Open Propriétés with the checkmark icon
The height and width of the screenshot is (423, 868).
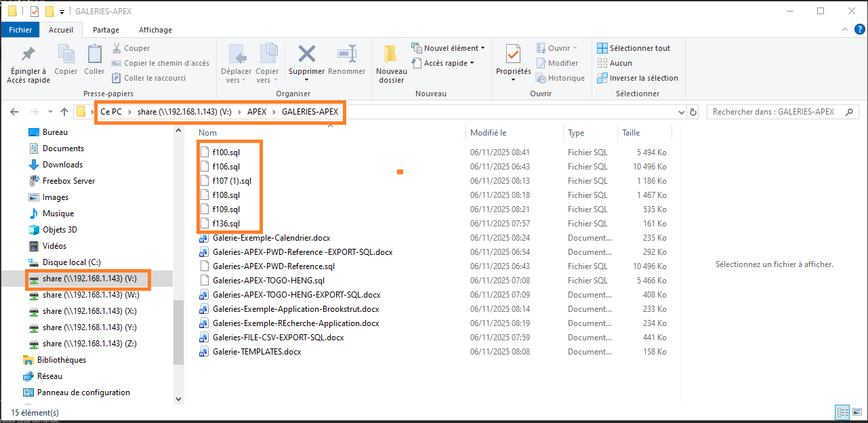(x=513, y=54)
